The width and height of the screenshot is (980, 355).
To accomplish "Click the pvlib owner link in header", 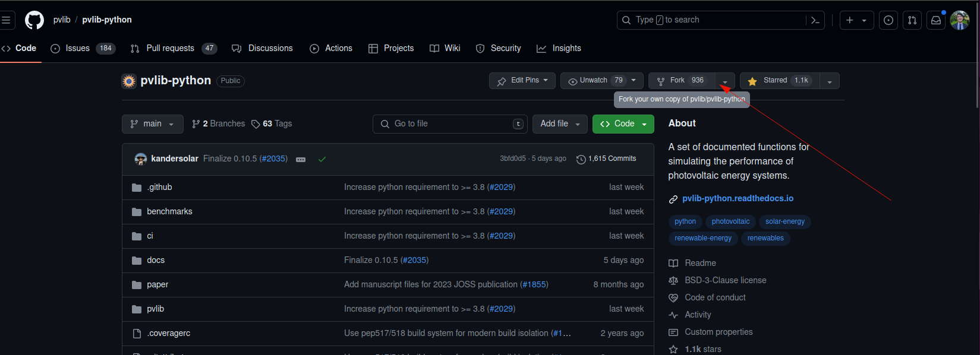I will click(x=62, y=20).
